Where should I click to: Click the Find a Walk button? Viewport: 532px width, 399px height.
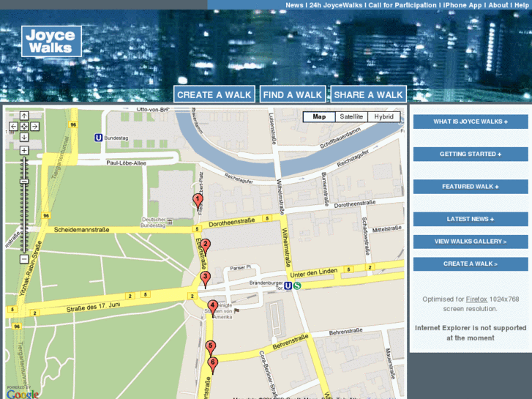point(293,94)
